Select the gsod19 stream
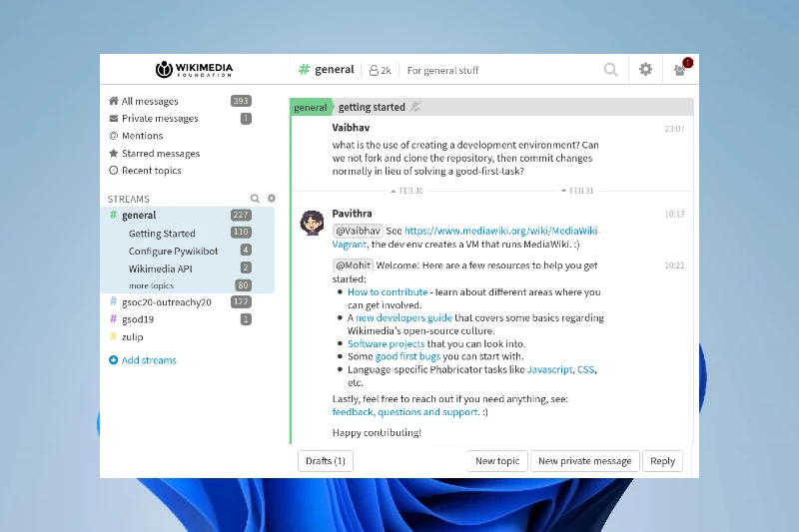This screenshot has height=532, width=799. point(138,319)
